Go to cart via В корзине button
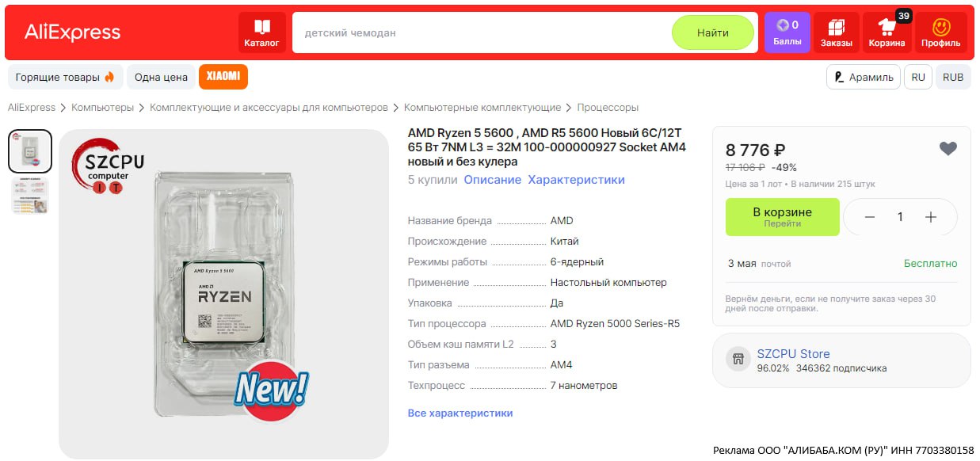The width and height of the screenshot is (980, 461). 782,217
